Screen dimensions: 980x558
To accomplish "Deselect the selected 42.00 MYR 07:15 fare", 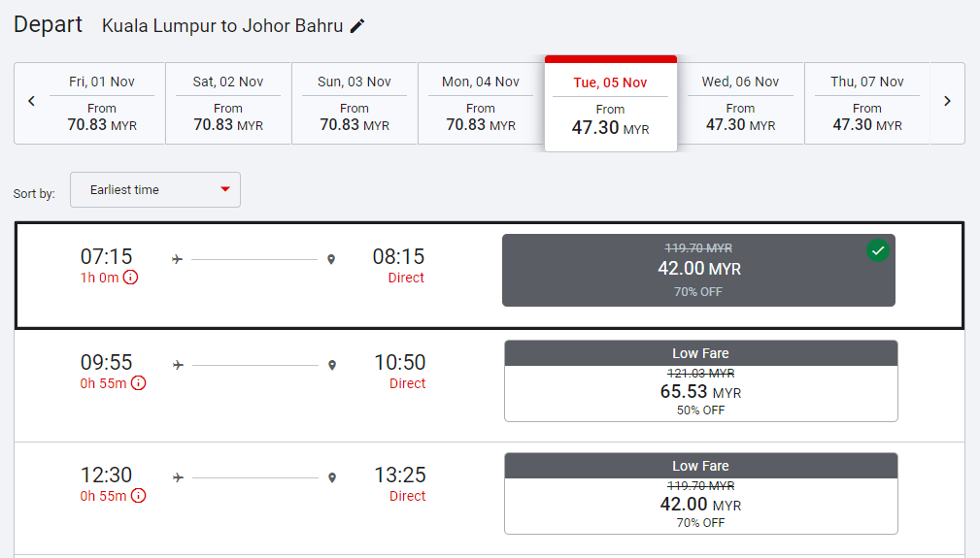I will (x=697, y=271).
